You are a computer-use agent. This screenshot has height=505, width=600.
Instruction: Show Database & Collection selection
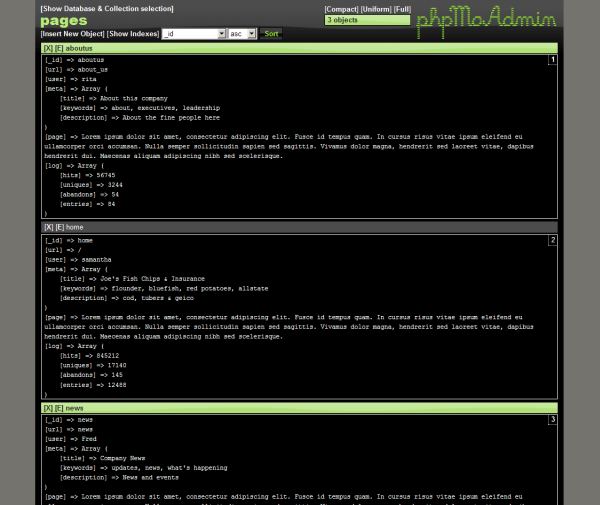coord(106,9)
